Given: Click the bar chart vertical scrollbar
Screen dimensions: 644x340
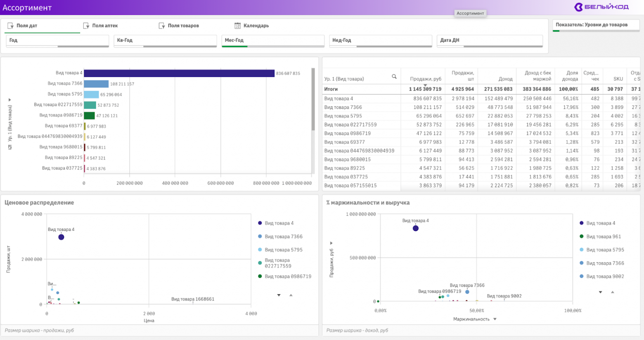Looking at the screenshot, I should tap(313, 100).
